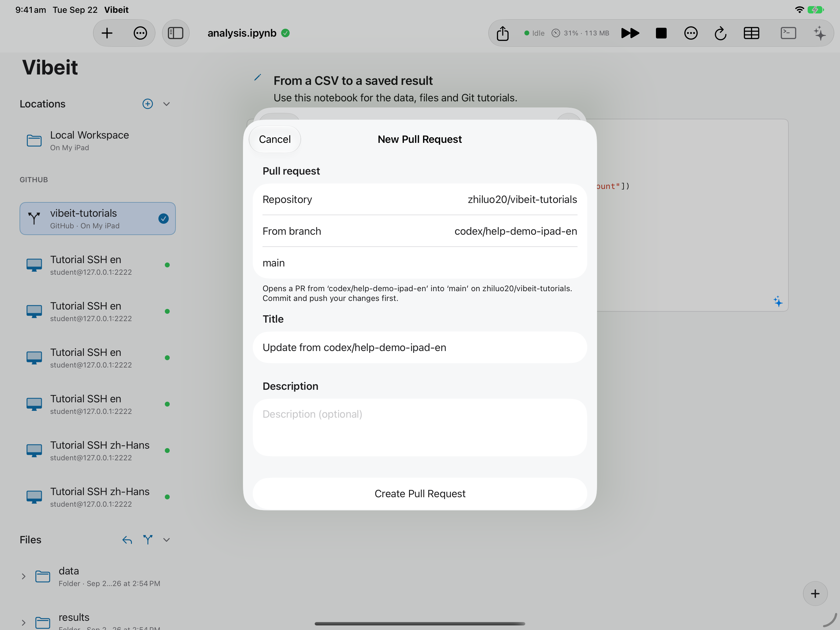The width and height of the screenshot is (840, 630).
Task: Click the Description (optional) text area
Action: coord(420,427)
